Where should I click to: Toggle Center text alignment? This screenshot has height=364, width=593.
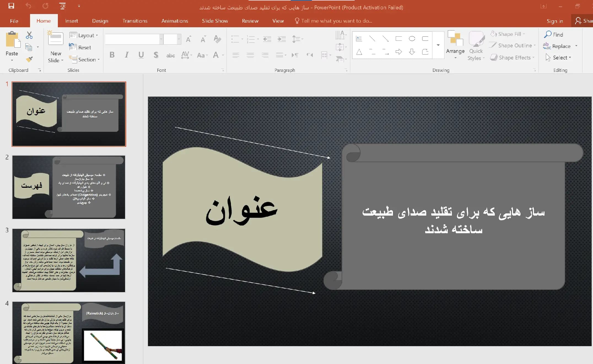[x=250, y=55]
